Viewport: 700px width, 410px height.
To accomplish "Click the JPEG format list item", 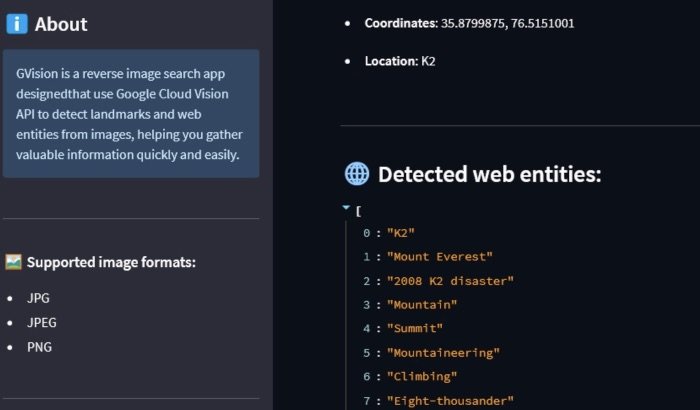I will click(42, 322).
